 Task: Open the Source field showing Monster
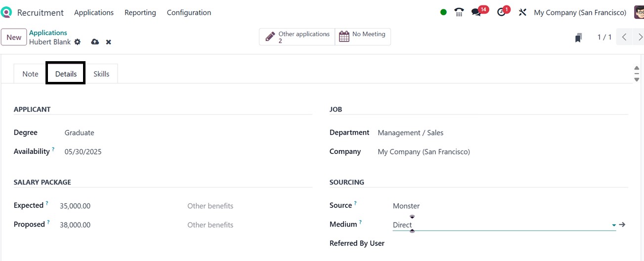(406, 206)
